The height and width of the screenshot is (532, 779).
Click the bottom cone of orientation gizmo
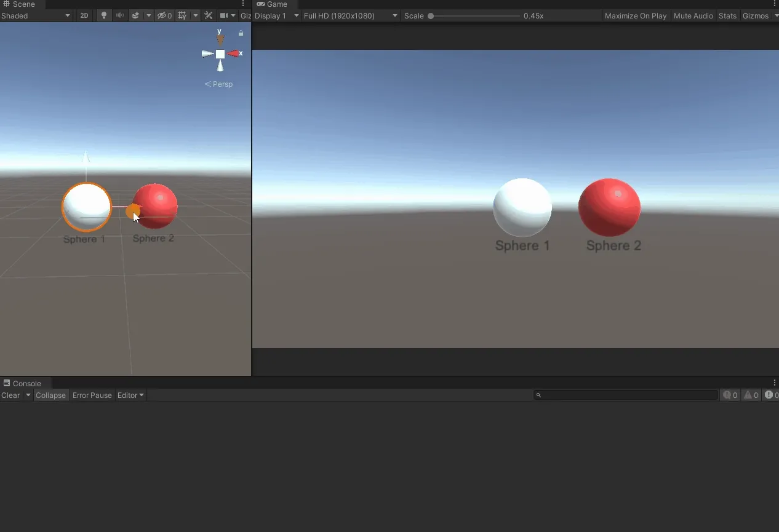coord(220,66)
